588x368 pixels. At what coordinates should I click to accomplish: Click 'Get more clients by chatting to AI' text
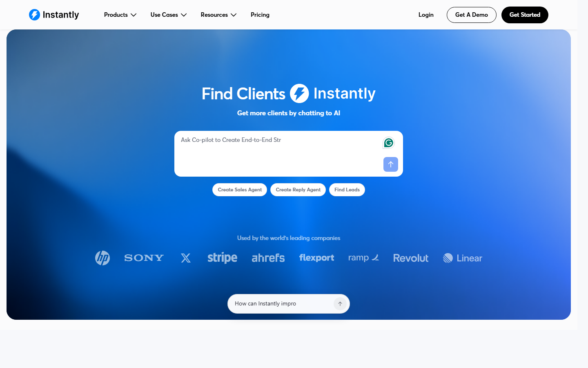(289, 113)
